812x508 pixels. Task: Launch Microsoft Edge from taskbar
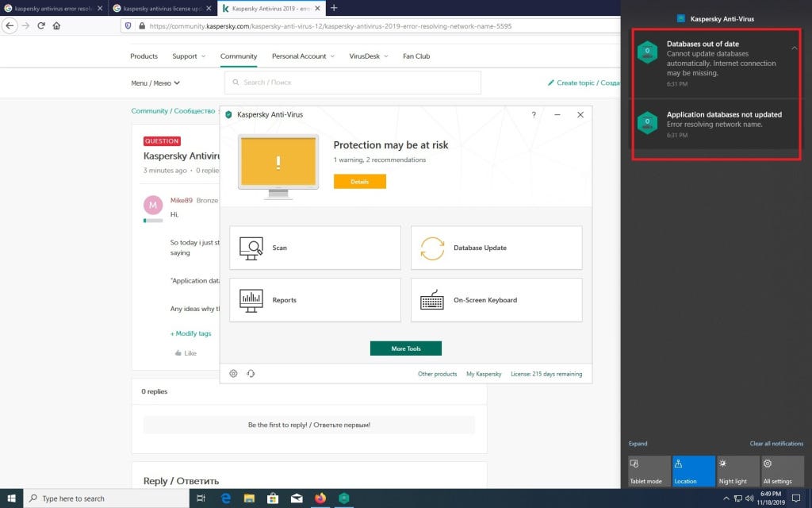(x=226, y=498)
